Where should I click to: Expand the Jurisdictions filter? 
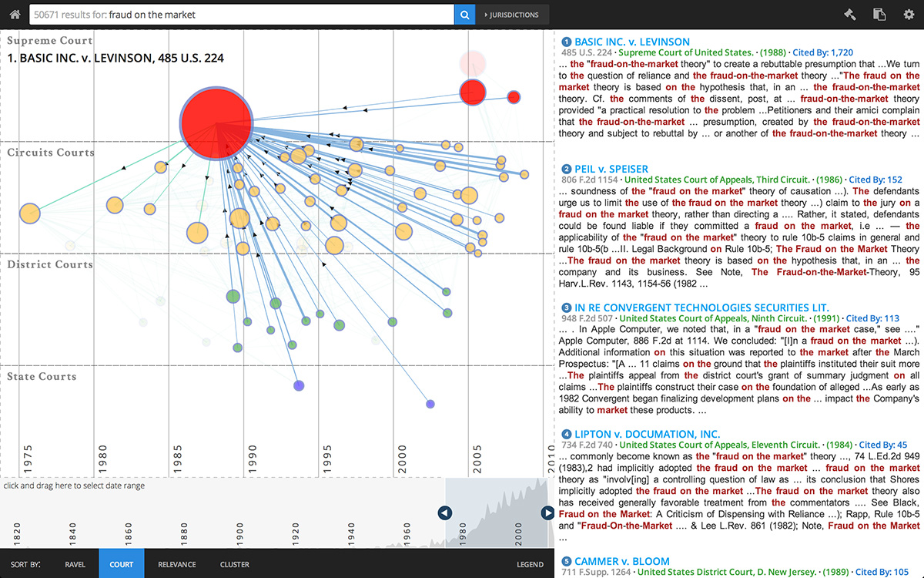[512, 15]
